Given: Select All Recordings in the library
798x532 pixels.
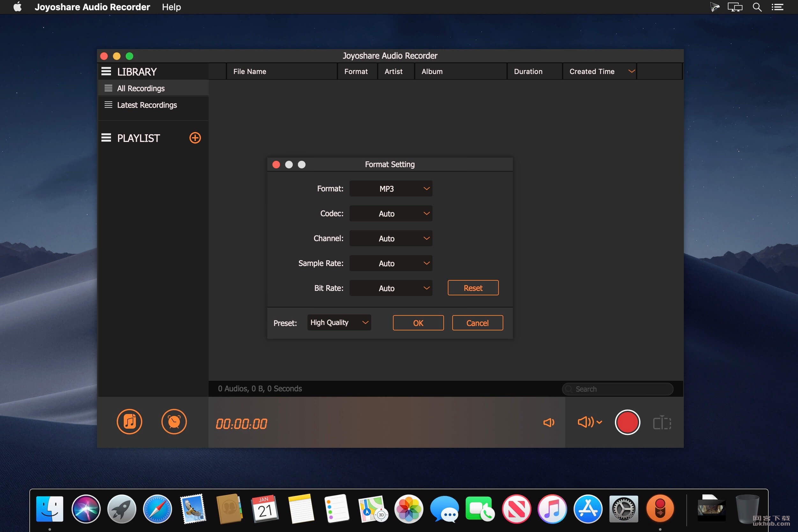Looking at the screenshot, I should pyautogui.click(x=153, y=88).
